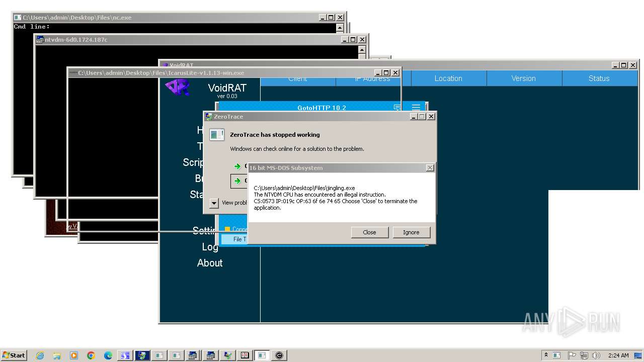Click the application window icon in the system tray
This screenshot has width=644, height=362.
557,355
